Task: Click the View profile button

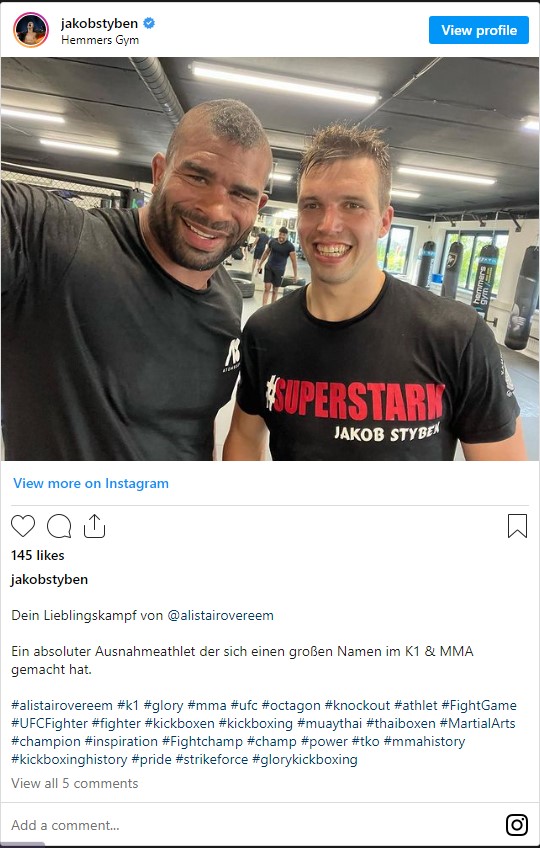Action: tap(479, 30)
